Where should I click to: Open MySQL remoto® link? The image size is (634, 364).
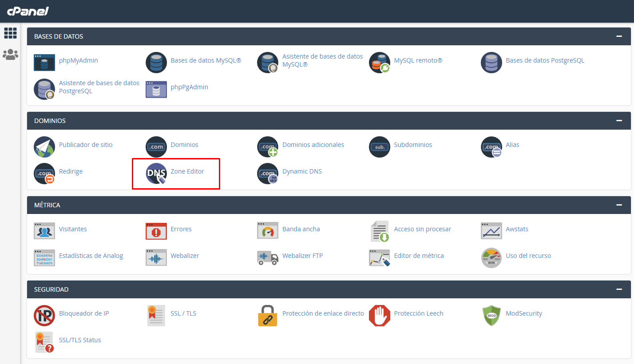tap(418, 60)
